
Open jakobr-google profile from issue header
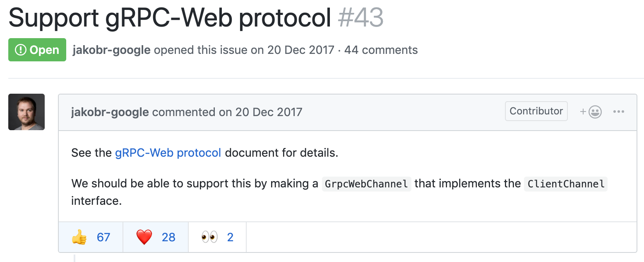click(x=111, y=50)
